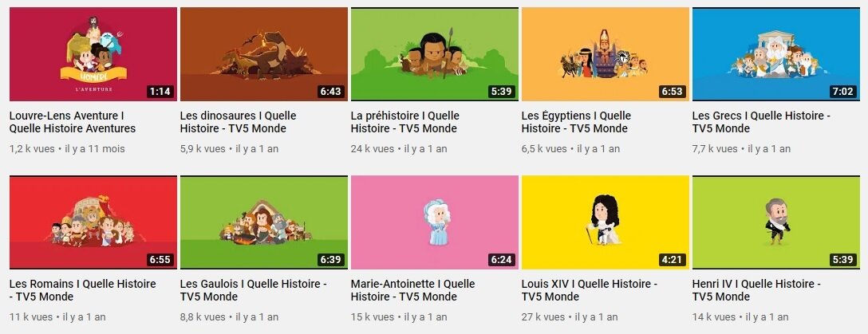
Task: Click the title link La préhistoire I Quelle Histoire
Action: [x=405, y=122]
